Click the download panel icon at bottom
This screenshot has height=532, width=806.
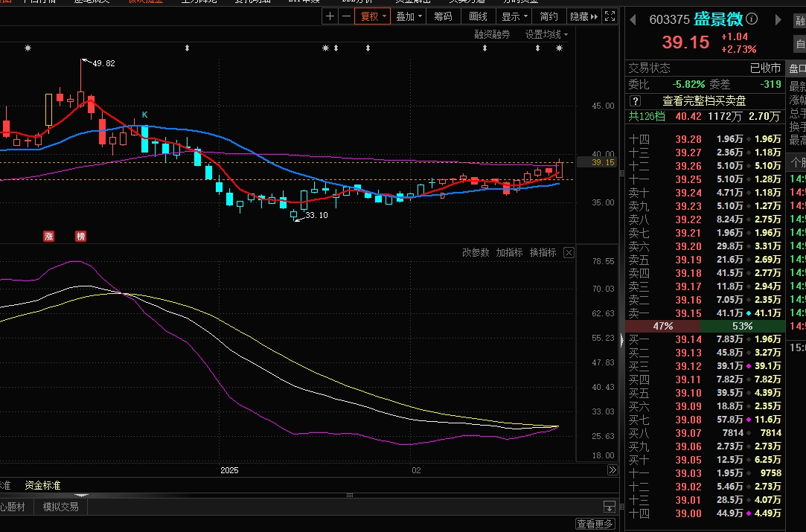click(x=609, y=507)
